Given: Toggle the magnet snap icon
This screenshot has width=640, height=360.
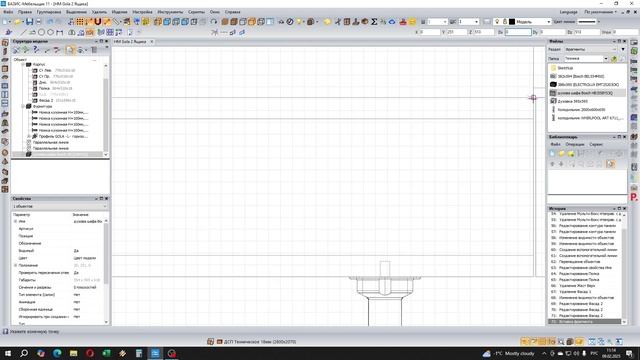Looking at the screenshot, I should coord(98,22).
